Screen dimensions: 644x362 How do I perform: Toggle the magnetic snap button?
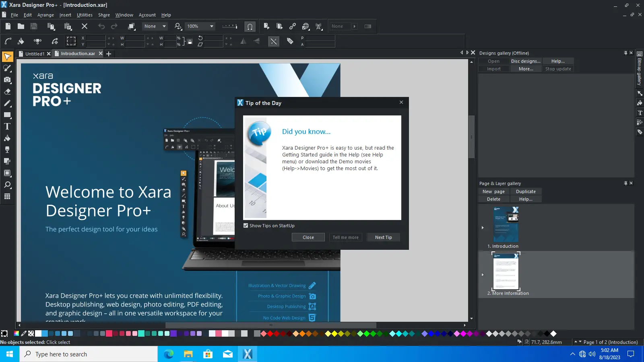(x=250, y=27)
